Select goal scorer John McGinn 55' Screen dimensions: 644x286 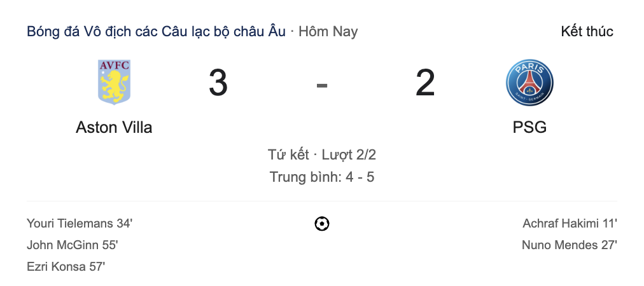(73, 245)
